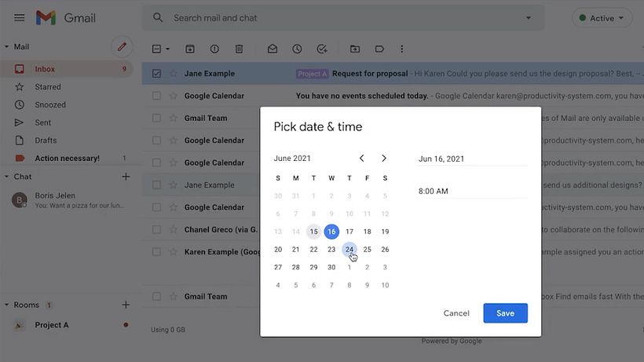
Task: Star the Gmail Team email
Action: click(x=173, y=119)
